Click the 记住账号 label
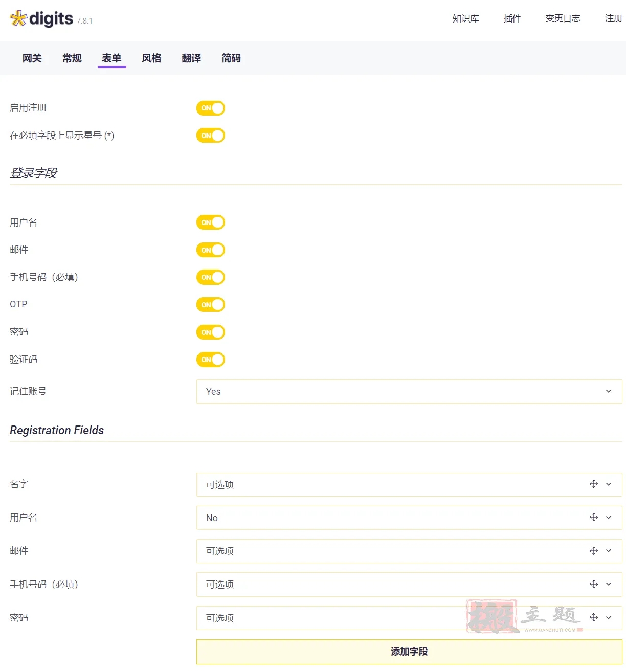626x672 pixels. 28,391
